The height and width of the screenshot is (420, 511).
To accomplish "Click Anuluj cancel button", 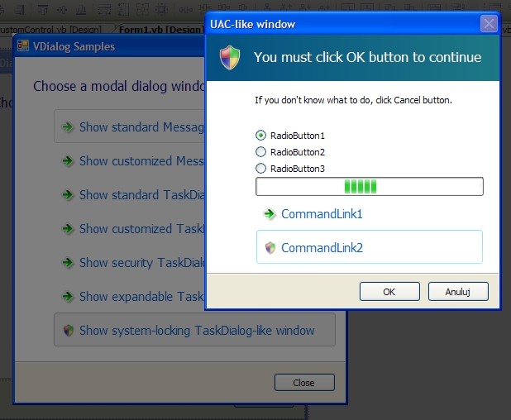I will tap(458, 291).
